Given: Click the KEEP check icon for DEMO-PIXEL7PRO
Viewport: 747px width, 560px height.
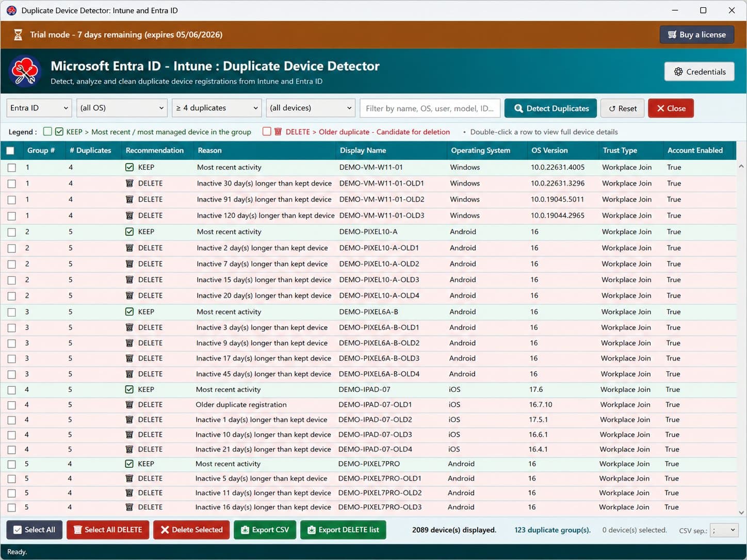Looking at the screenshot, I should [129, 464].
